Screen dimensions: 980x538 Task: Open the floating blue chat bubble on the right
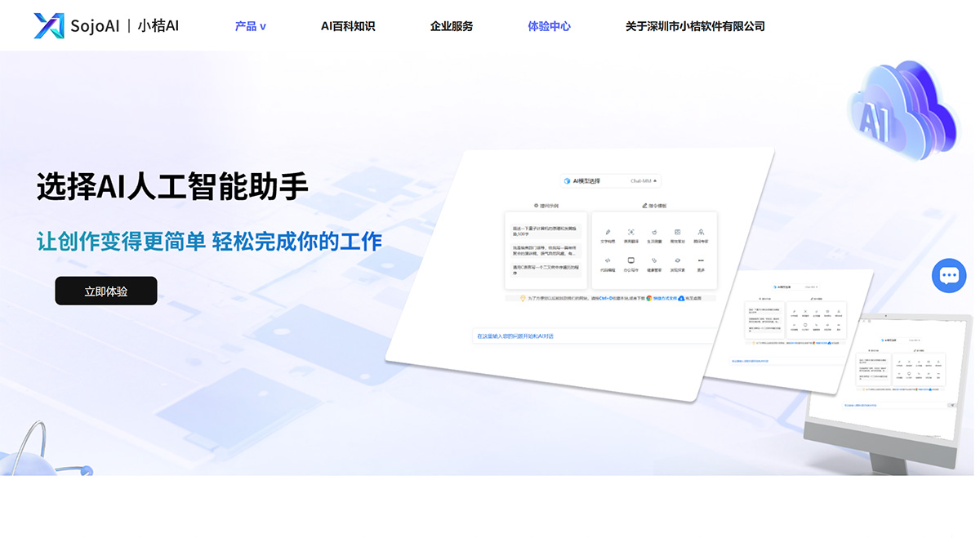click(x=948, y=275)
